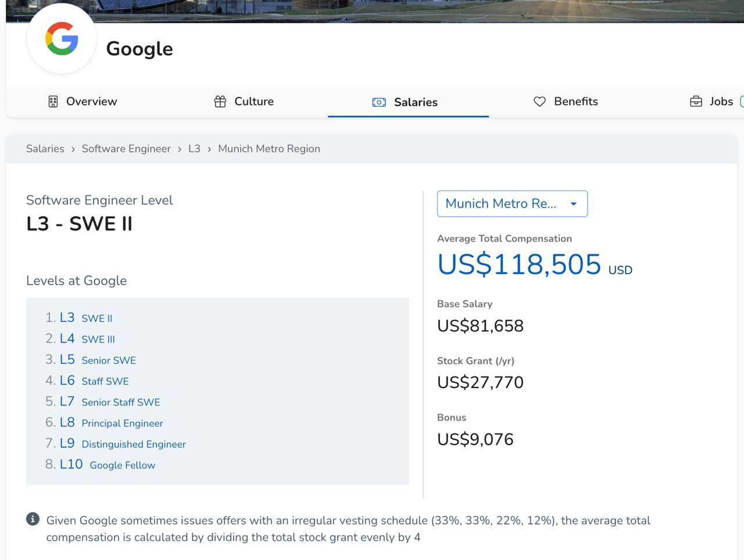Click the Base Salary label
744x560 pixels.
tap(464, 304)
